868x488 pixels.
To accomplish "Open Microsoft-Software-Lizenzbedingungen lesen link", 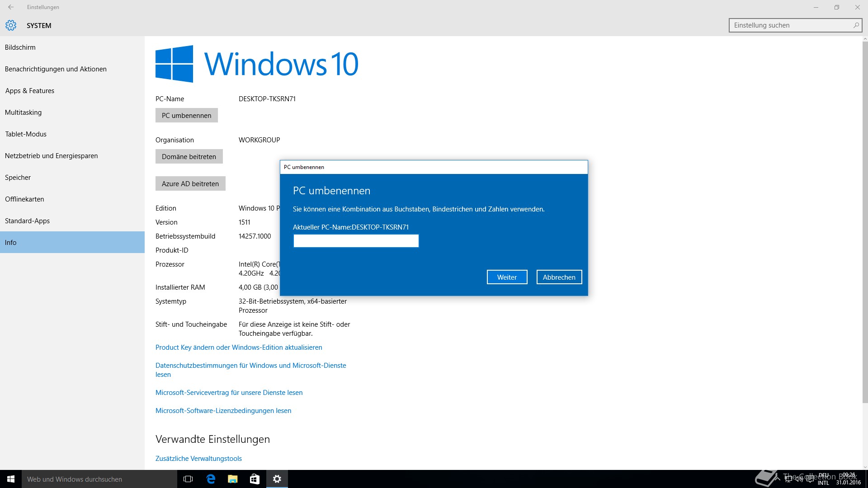I will (223, 410).
